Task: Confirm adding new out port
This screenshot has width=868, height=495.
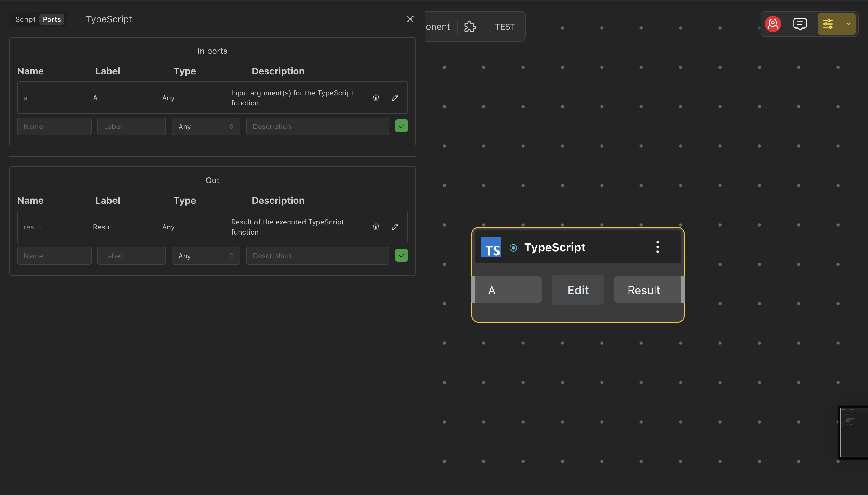Action: (401, 255)
